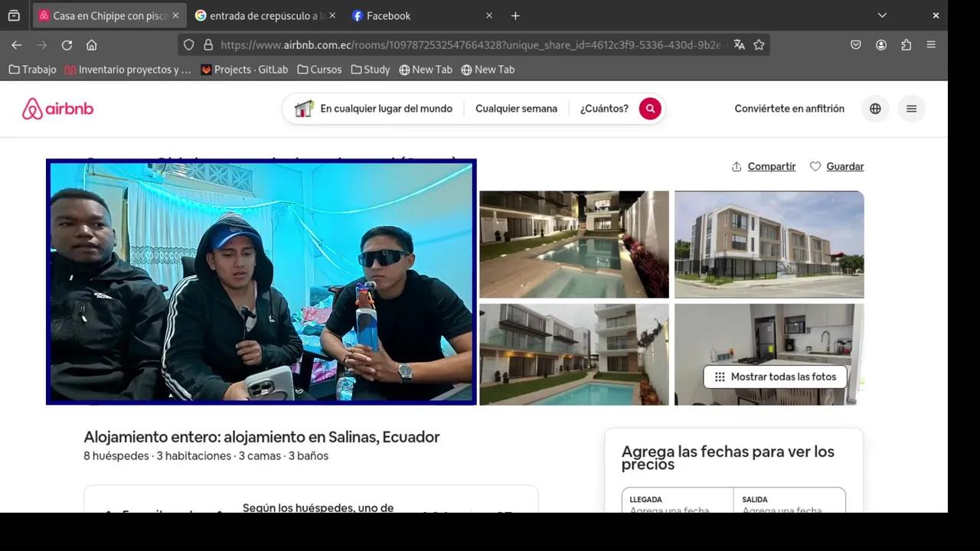Open the browser home page
Screen dimensions: 980x551
coord(91,45)
